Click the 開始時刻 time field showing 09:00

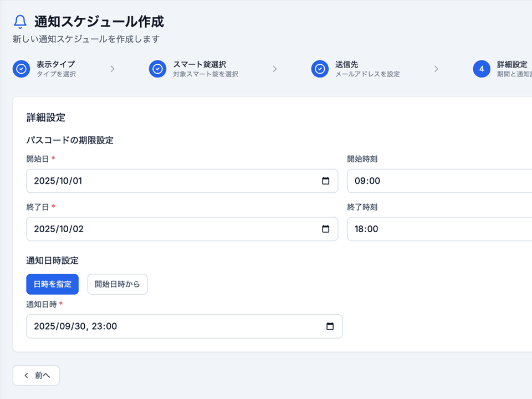(x=438, y=181)
